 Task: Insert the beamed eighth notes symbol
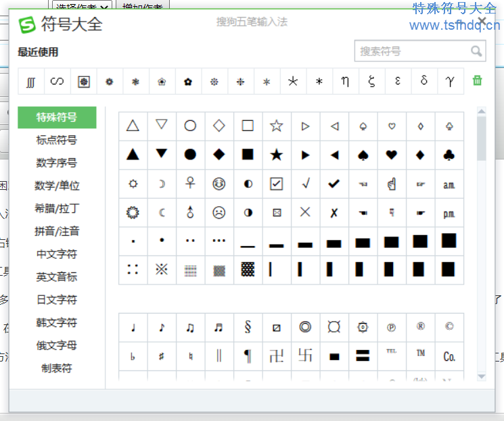pos(190,328)
